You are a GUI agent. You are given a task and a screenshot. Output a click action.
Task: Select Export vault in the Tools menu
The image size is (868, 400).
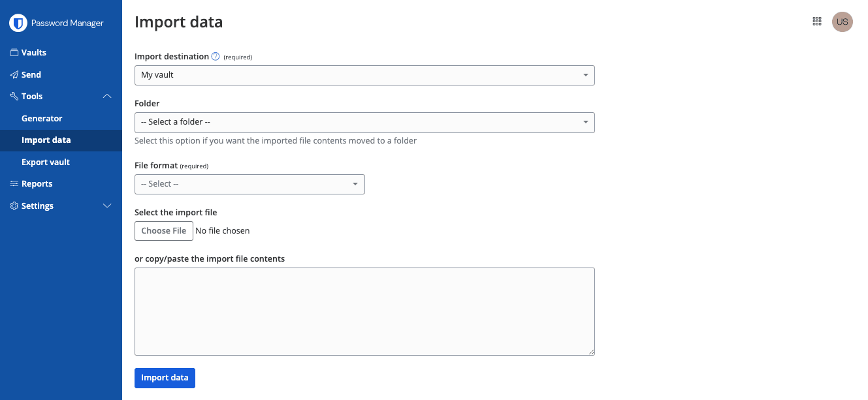(46, 162)
